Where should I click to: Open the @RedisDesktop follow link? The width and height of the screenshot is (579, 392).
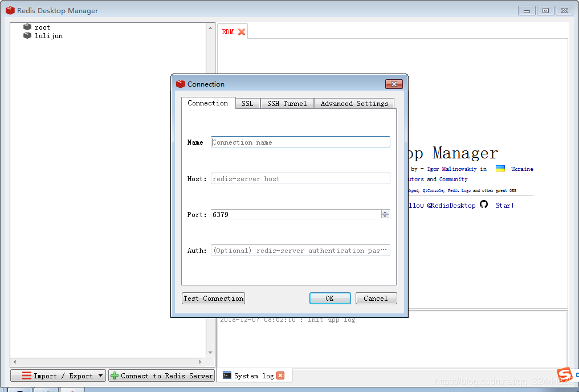point(451,206)
